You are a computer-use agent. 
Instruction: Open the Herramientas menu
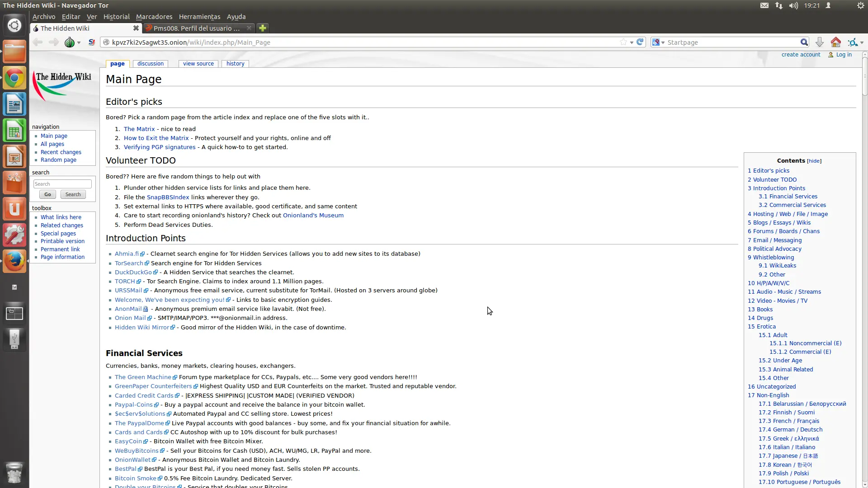coord(199,17)
